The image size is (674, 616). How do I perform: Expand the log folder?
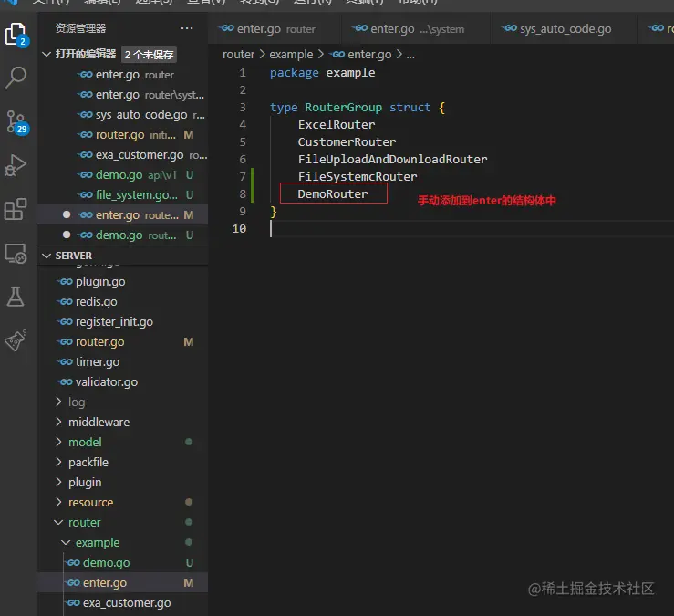[x=59, y=402]
